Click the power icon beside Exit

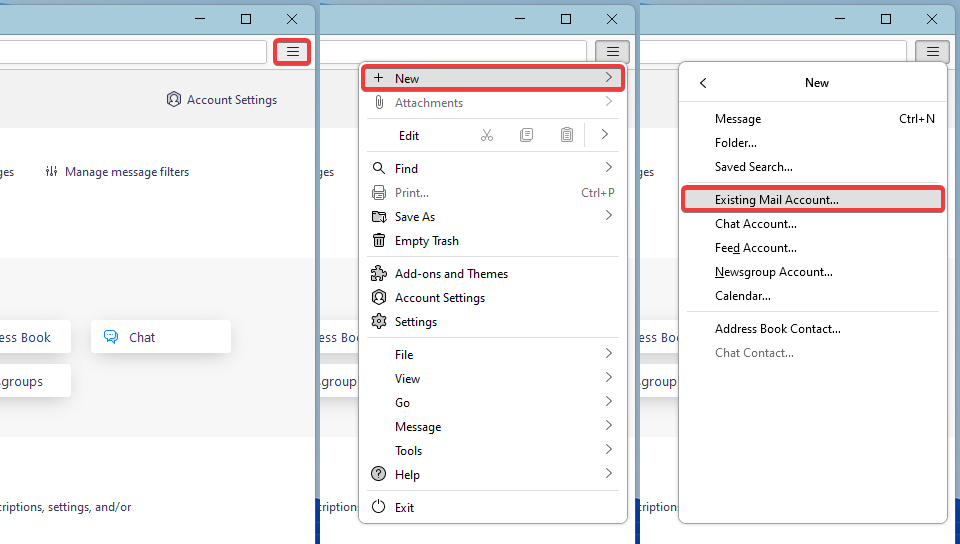379,508
